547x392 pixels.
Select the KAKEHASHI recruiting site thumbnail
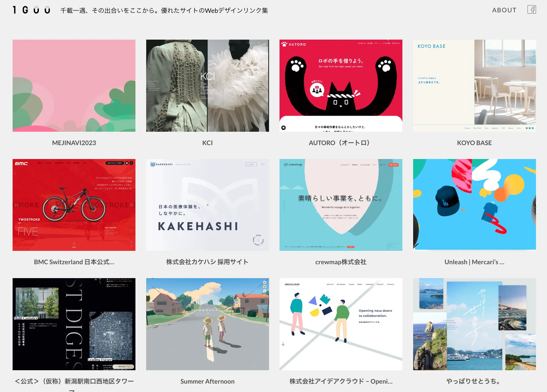click(207, 205)
